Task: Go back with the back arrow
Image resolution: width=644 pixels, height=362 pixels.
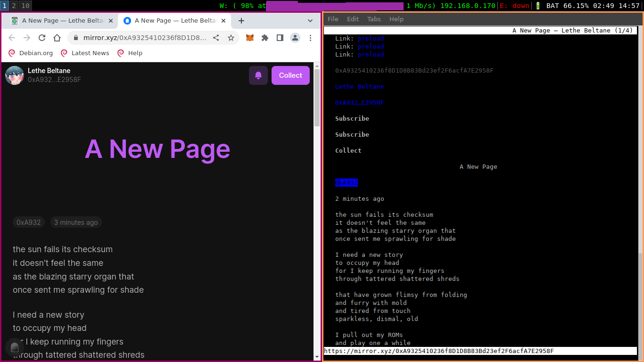Action: click(11, 38)
